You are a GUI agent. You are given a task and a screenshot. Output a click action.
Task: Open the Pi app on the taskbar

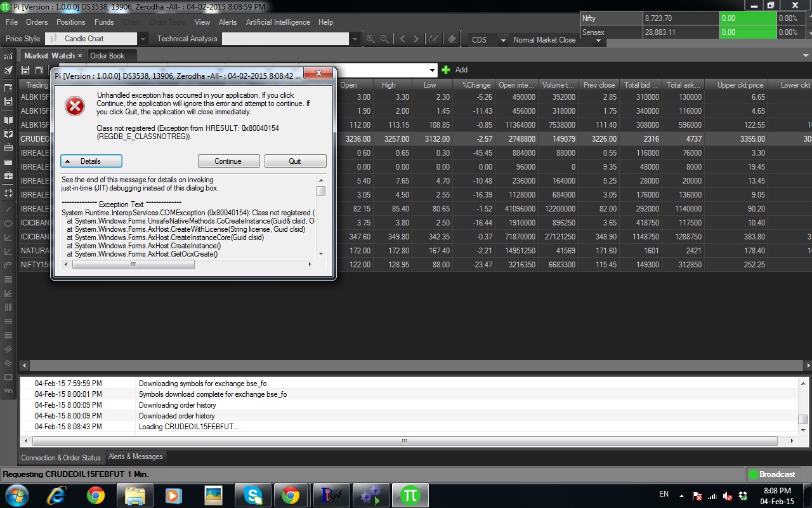(410, 495)
